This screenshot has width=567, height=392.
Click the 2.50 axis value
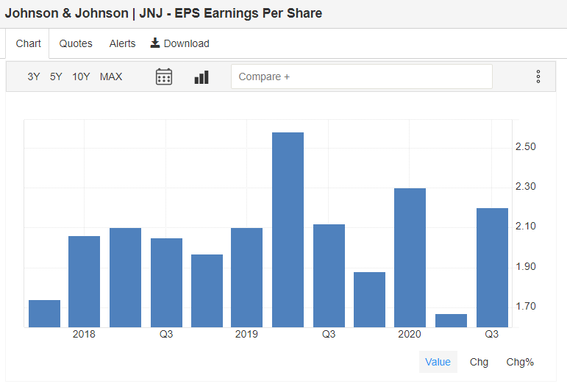pyautogui.click(x=525, y=147)
